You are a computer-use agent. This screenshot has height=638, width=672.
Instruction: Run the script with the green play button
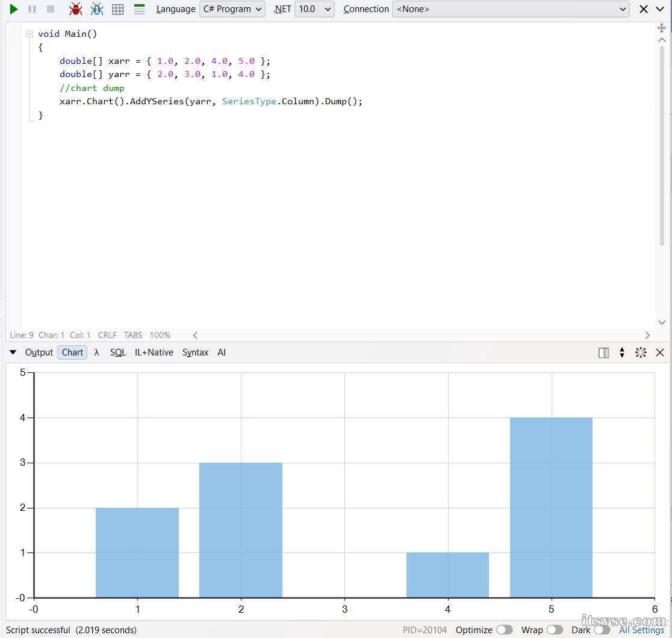(x=14, y=9)
